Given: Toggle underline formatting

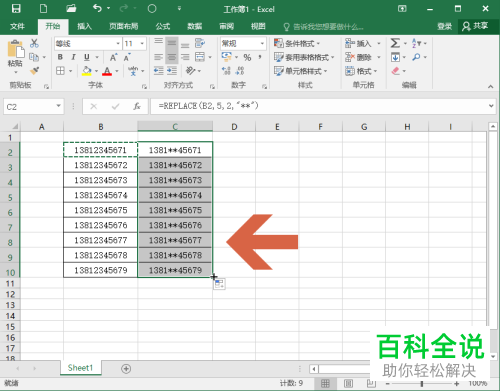Looking at the screenshot, I should (87, 57).
